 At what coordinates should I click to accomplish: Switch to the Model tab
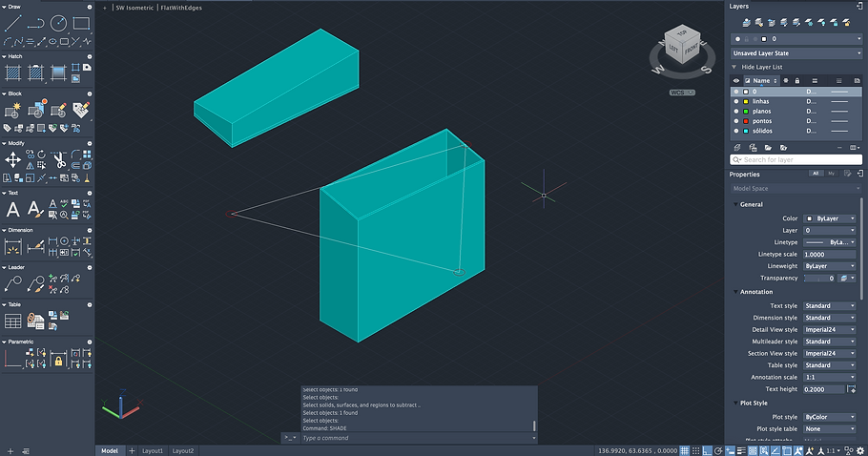click(110, 451)
